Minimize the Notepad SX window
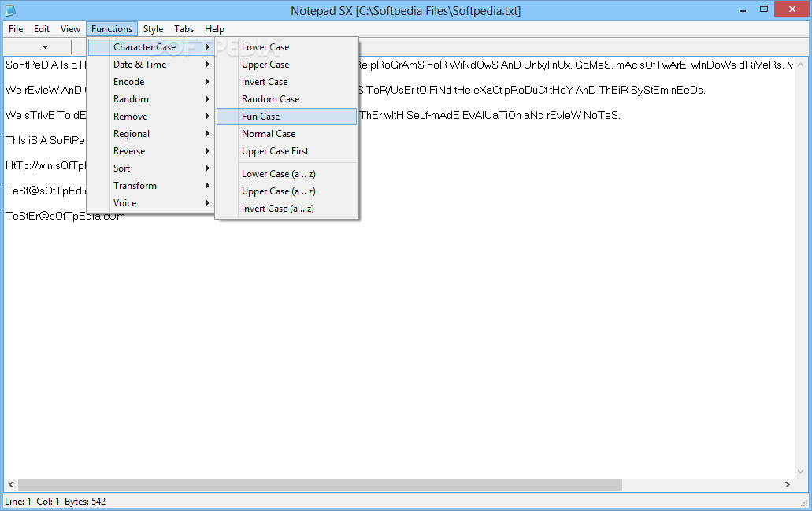 pos(743,9)
